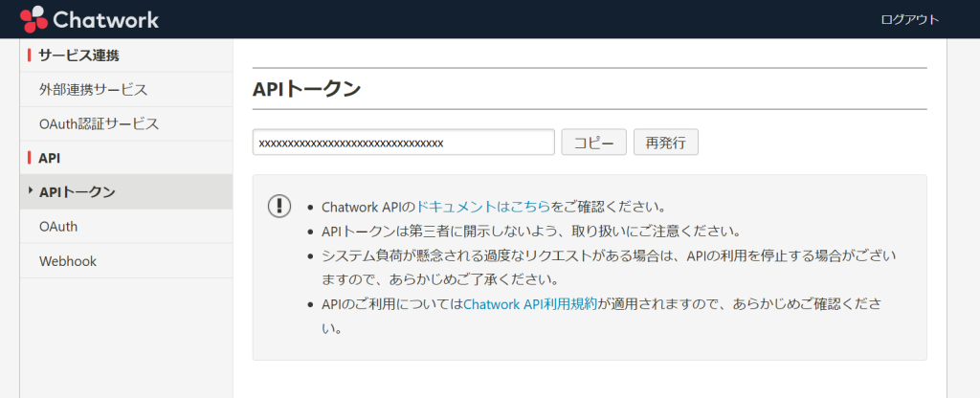Click the red marker beside サービス連携

[x=30, y=55]
